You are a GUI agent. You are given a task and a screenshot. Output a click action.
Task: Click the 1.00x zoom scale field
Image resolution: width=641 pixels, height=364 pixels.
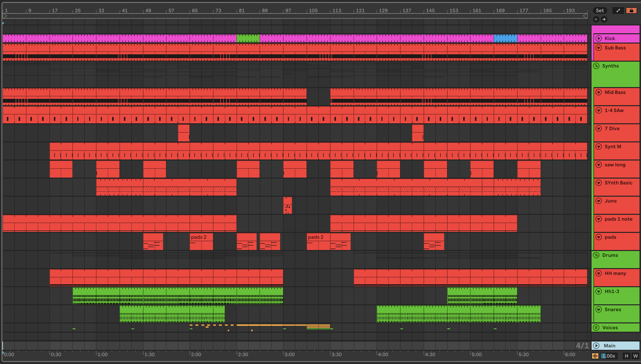click(608, 356)
